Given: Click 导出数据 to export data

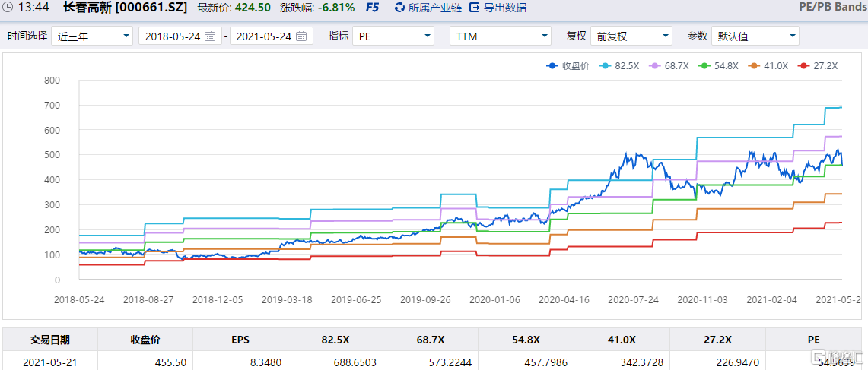Looking at the screenshot, I should click(x=505, y=8).
